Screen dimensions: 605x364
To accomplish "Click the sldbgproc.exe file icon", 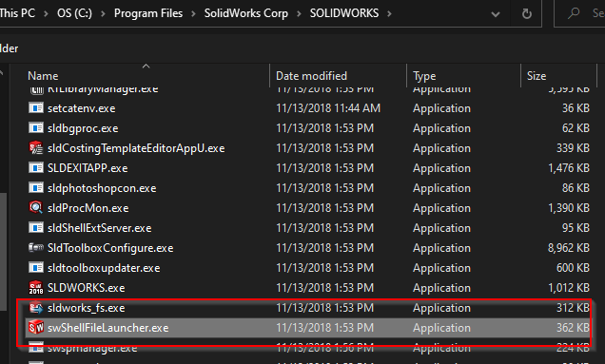I will [36, 128].
